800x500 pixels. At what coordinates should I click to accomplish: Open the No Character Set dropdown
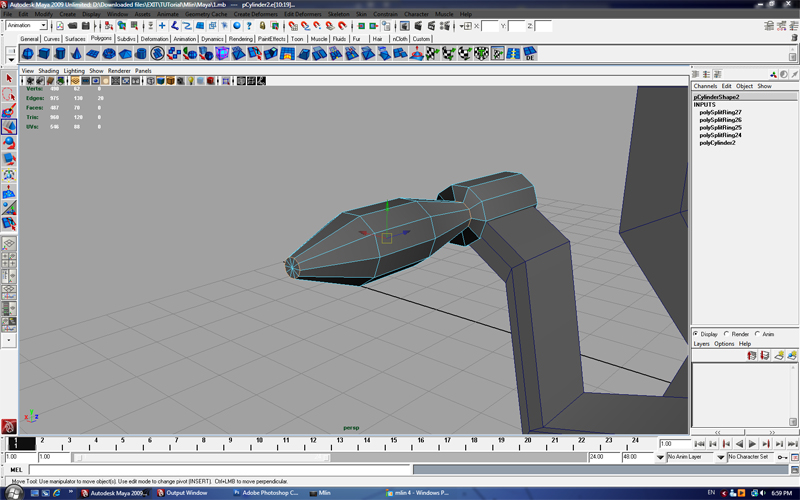(750, 457)
